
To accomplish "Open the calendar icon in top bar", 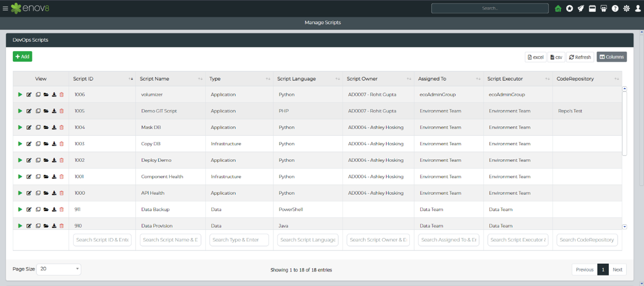I will click(x=592, y=8).
